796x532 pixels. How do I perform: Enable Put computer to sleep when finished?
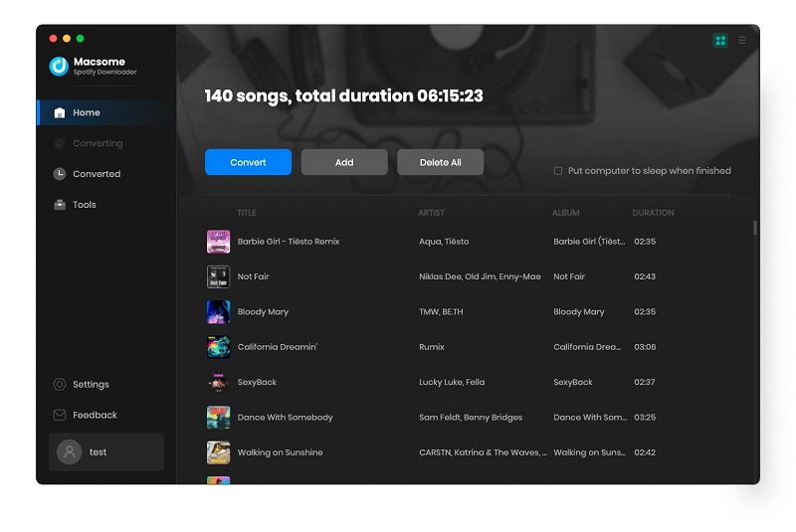click(558, 171)
